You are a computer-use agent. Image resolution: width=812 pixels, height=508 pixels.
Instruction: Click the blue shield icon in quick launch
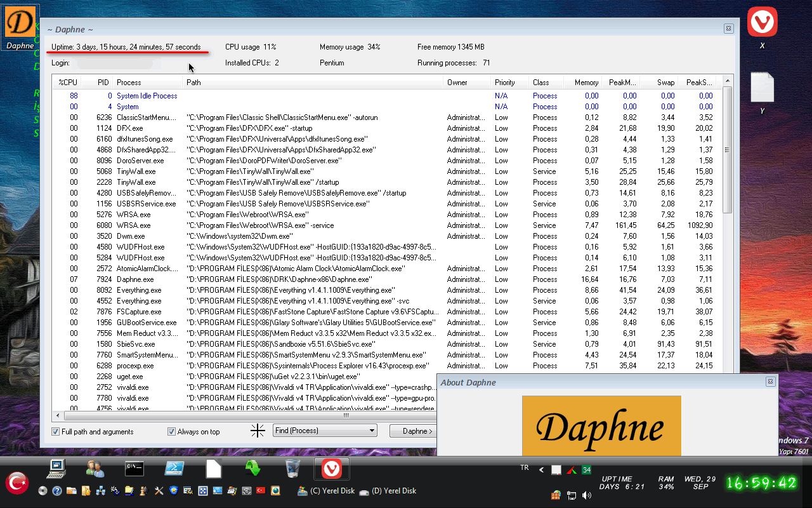pos(173,491)
